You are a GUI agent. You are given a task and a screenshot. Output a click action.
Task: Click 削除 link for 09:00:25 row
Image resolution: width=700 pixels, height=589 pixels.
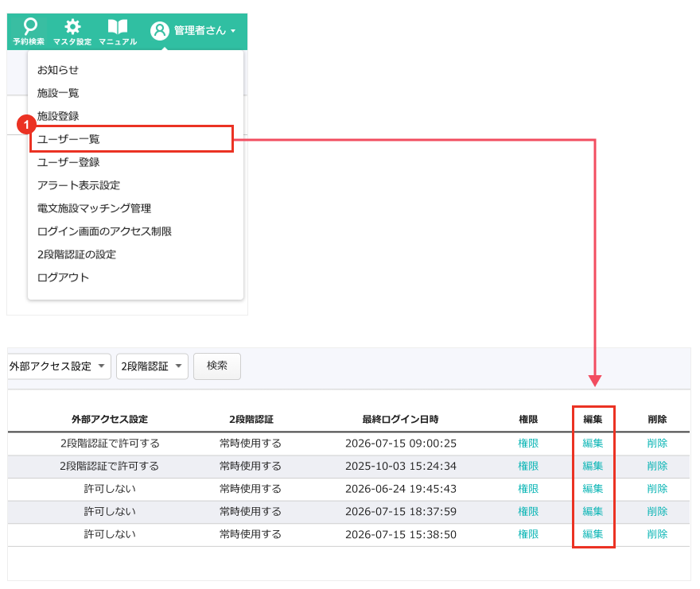coord(657,443)
